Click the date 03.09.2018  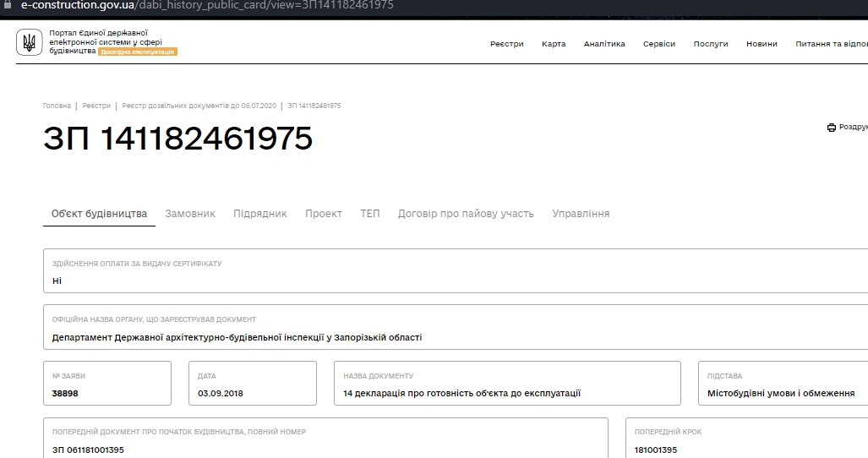[221, 393]
